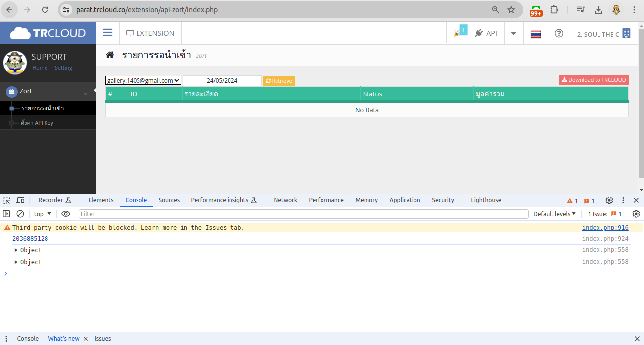Open the Default levels dropdown

pos(554,214)
